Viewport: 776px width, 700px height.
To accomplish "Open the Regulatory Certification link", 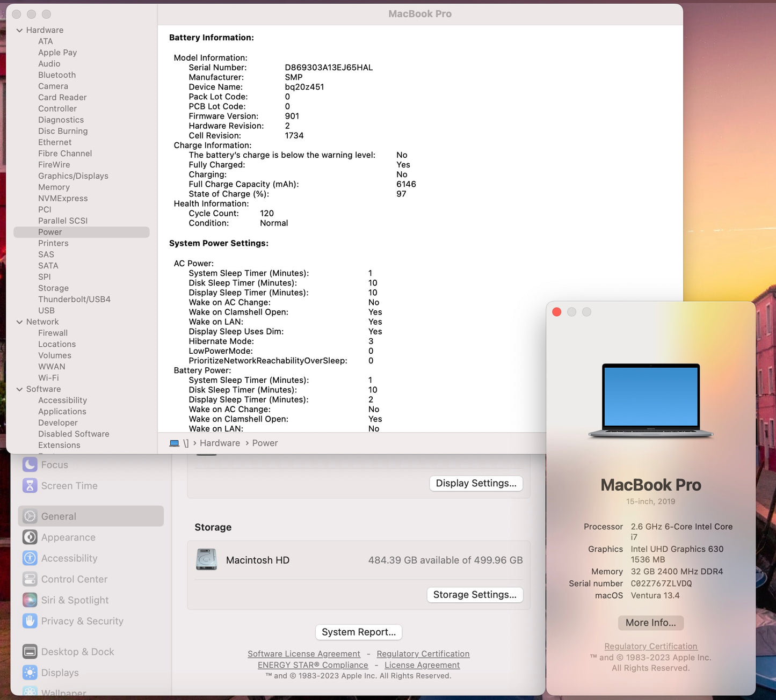I will click(650, 646).
